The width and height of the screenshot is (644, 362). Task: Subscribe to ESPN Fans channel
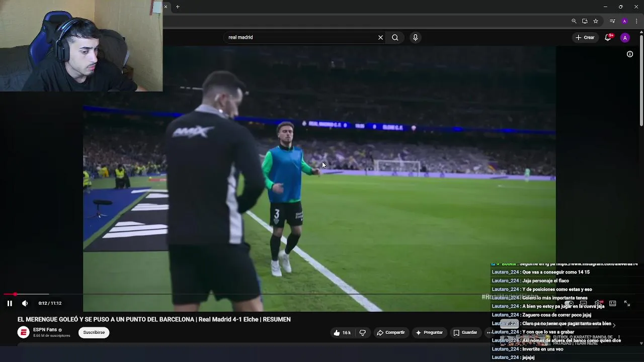(x=94, y=332)
